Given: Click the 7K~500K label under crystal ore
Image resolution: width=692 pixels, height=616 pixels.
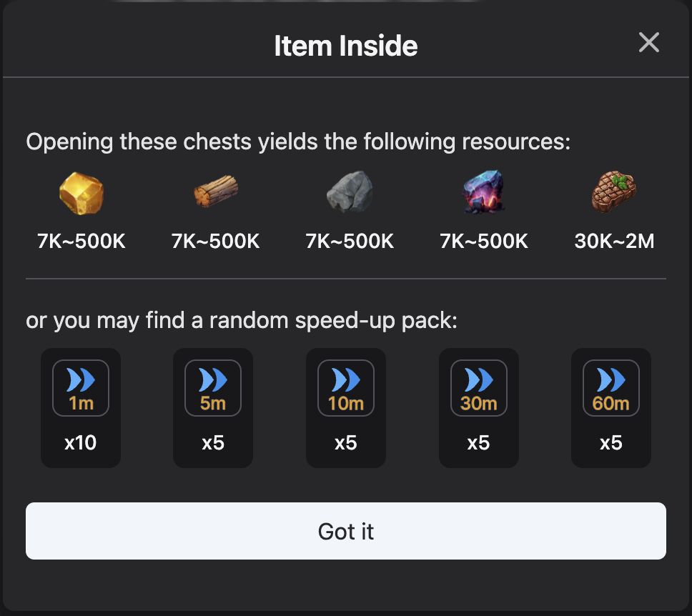Looking at the screenshot, I should [x=483, y=242].
